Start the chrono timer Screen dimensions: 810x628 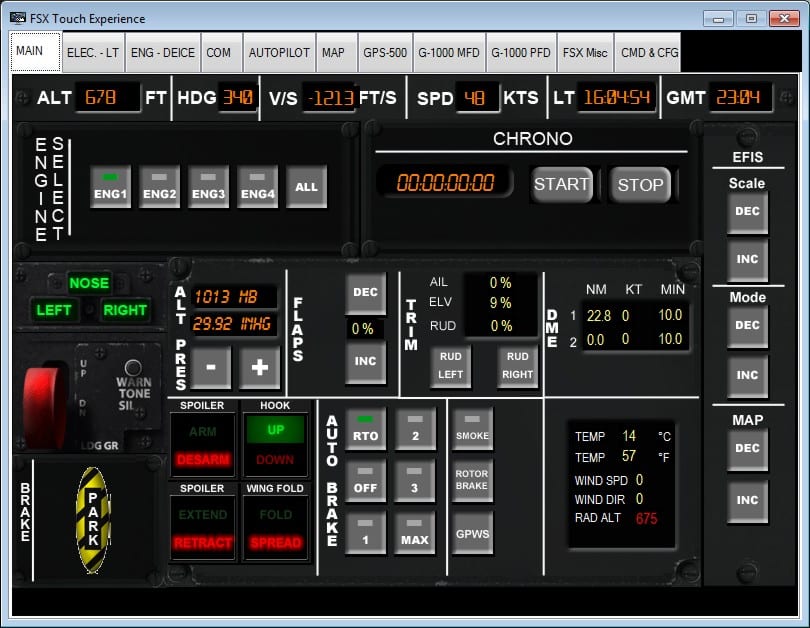(x=561, y=184)
